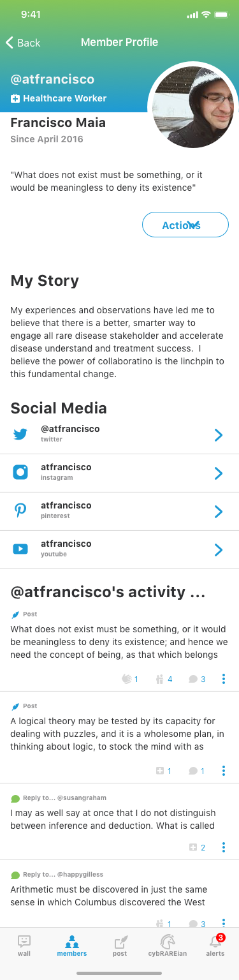Open the Actions dropdown button
239x980 pixels.
[185, 225]
